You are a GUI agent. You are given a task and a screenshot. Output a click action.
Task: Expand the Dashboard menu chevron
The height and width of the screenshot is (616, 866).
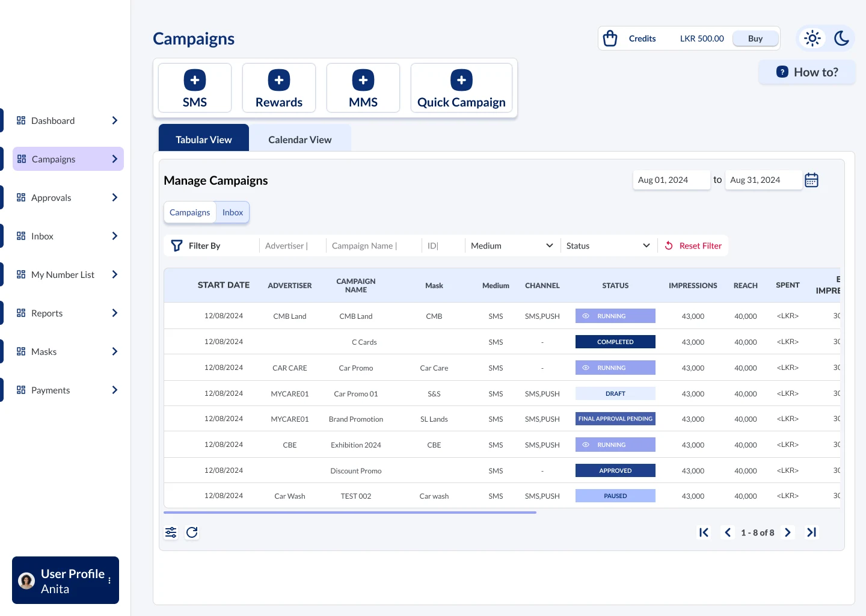tap(115, 120)
